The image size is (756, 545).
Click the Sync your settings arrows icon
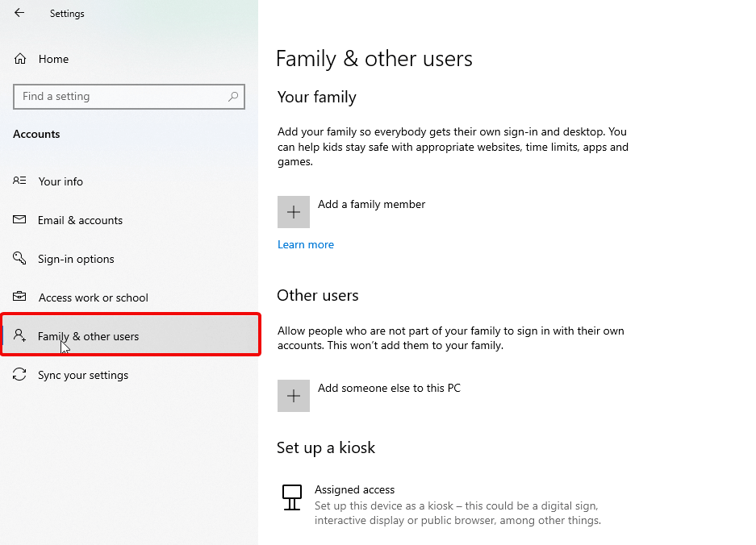pyautogui.click(x=19, y=374)
